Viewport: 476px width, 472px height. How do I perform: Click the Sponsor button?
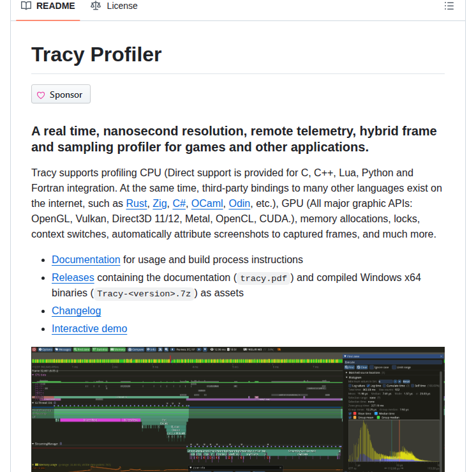point(61,95)
